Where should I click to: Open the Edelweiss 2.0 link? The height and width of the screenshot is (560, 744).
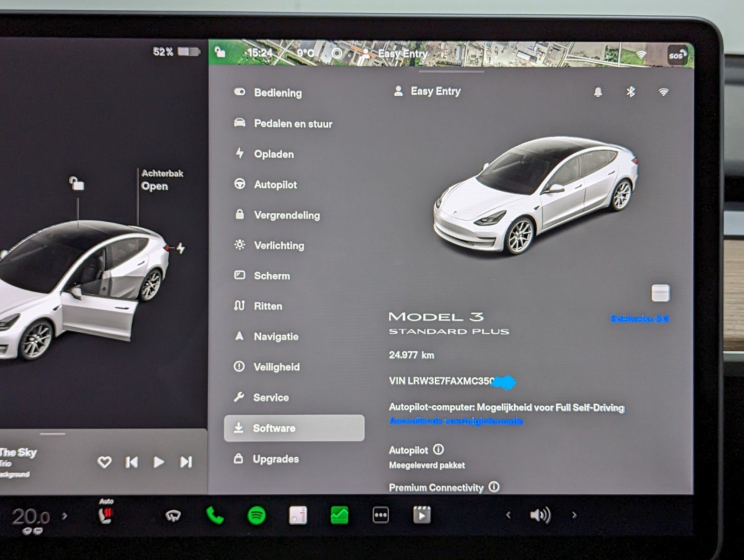(x=639, y=319)
